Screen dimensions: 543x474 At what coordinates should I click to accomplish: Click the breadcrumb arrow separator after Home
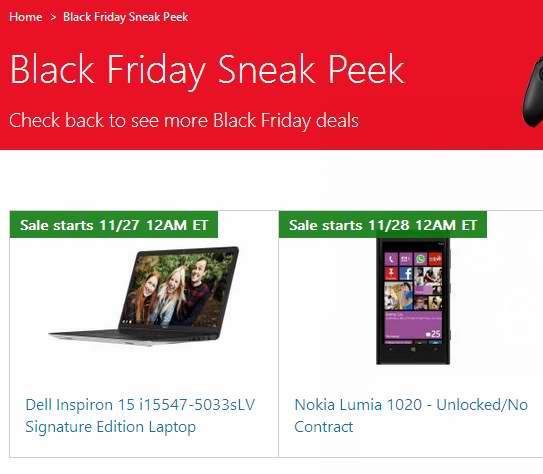tap(53, 17)
